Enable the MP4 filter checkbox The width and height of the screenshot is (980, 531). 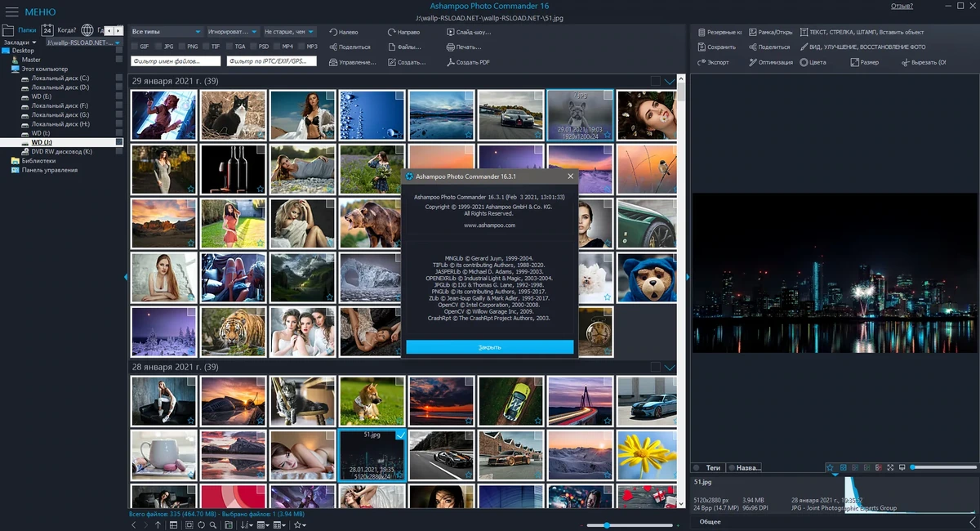[278, 47]
